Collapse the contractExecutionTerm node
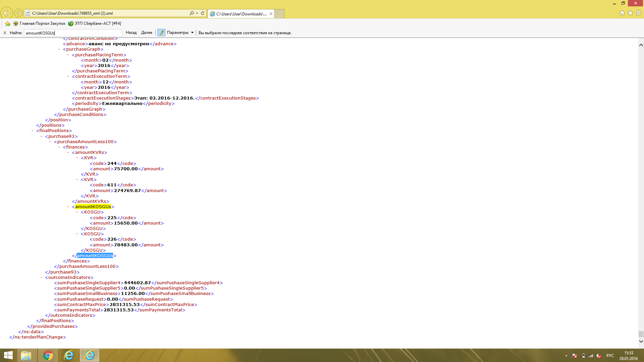Viewport: 644px width, 362px height. [68, 76]
